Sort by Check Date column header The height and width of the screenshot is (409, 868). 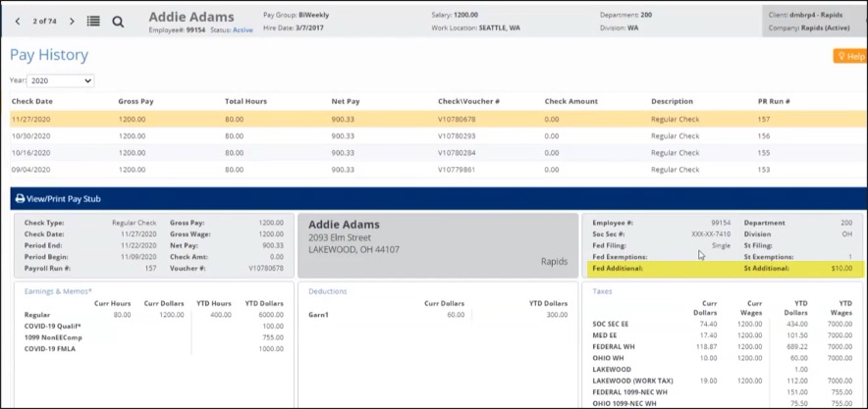[32, 101]
